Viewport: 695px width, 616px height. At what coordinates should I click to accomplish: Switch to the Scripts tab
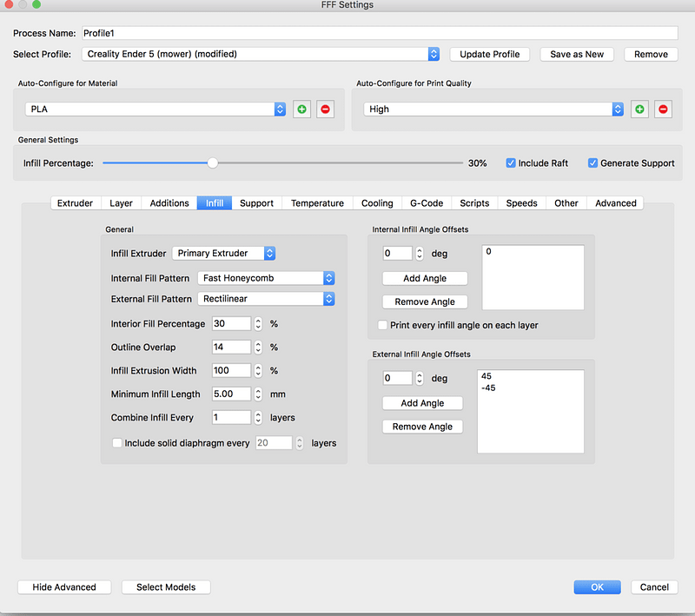click(474, 203)
